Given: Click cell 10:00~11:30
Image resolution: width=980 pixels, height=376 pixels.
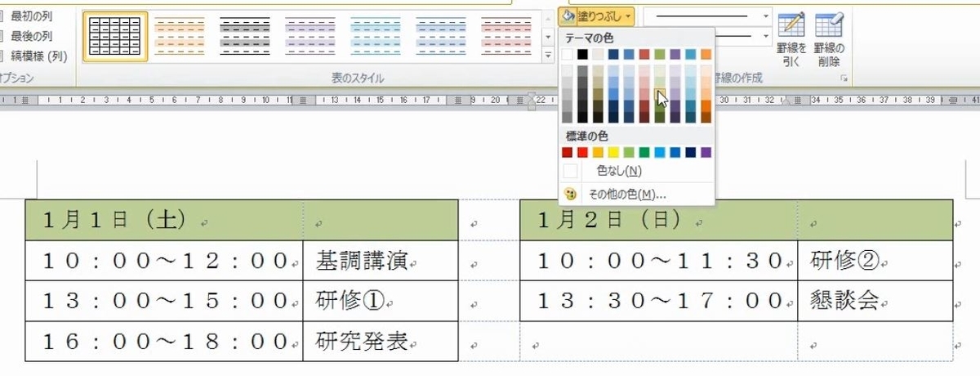Looking at the screenshot, I should click(x=659, y=261).
